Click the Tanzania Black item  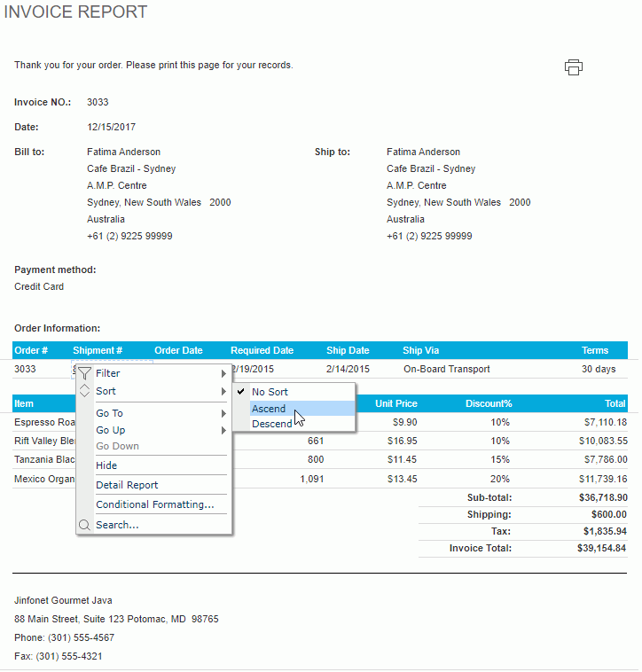coord(44,459)
